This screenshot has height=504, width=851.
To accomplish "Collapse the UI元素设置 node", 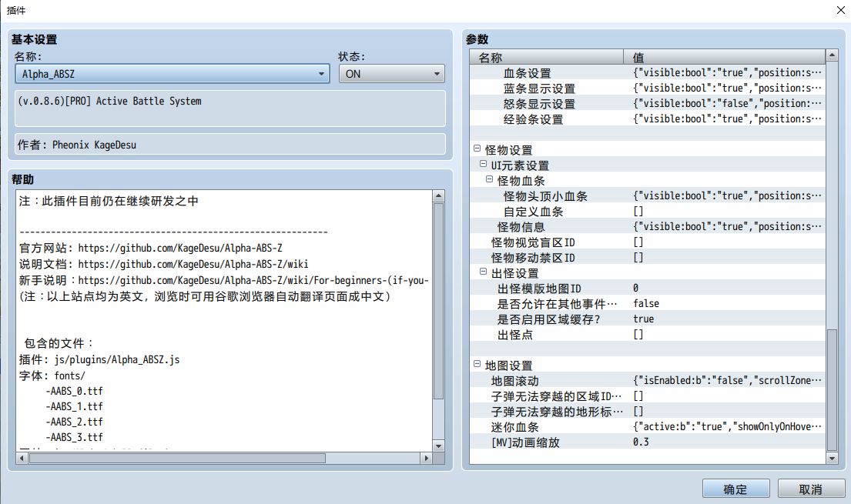I will point(483,164).
